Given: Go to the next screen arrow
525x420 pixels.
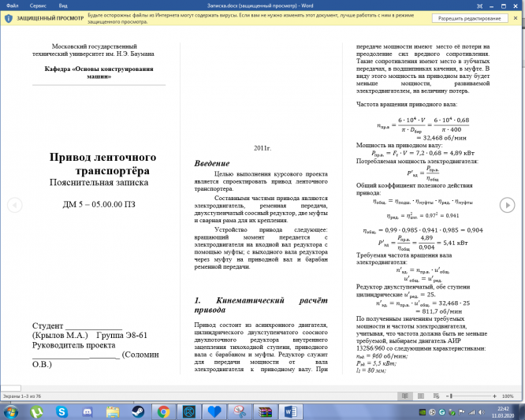Looking at the screenshot, I should [x=507, y=205].
